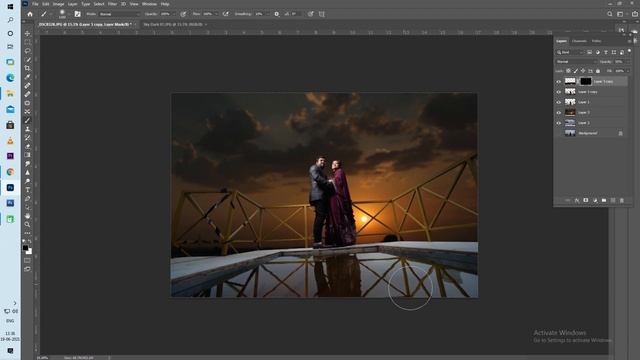The image size is (640, 360).
Task: Open the Window menu
Action: [x=149, y=4]
